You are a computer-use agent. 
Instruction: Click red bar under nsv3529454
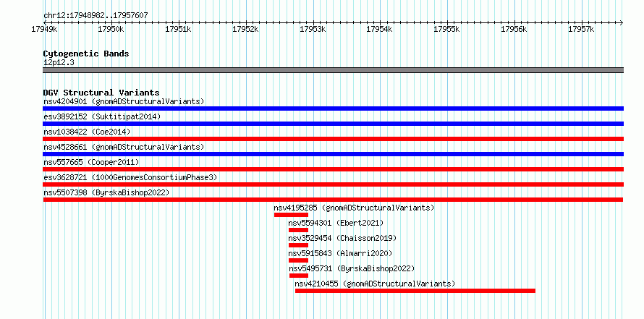pyautogui.click(x=298, y=245)
